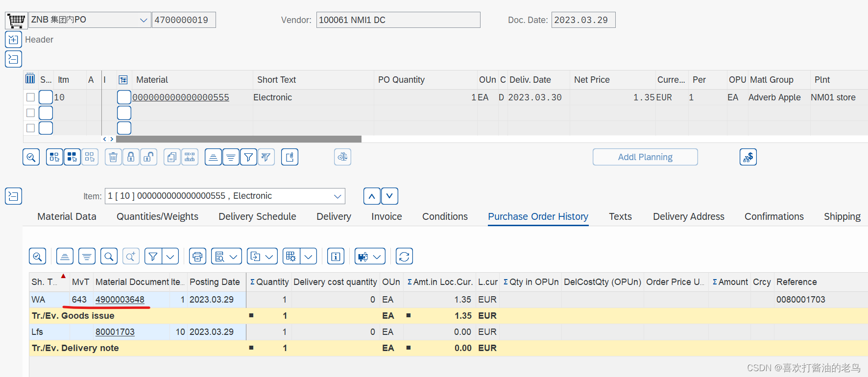Open material document 4900003648
The height and width of the screenshot is (377, 868).
point(120,300)
